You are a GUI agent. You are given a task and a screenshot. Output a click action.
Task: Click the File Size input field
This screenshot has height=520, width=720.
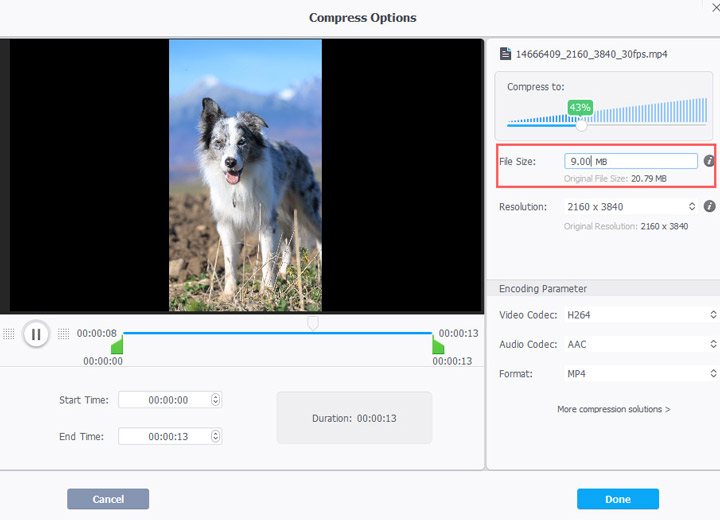pyautogui.click(x=631, y=161)
